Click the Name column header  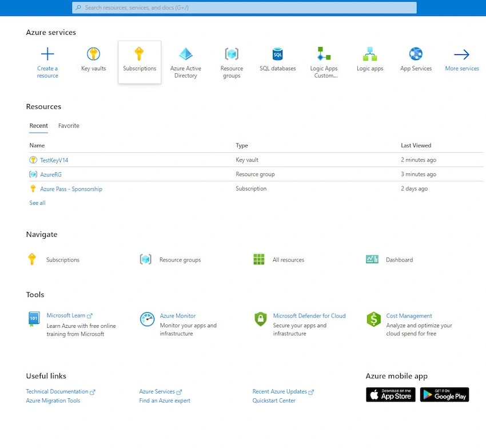coord(37,145)
